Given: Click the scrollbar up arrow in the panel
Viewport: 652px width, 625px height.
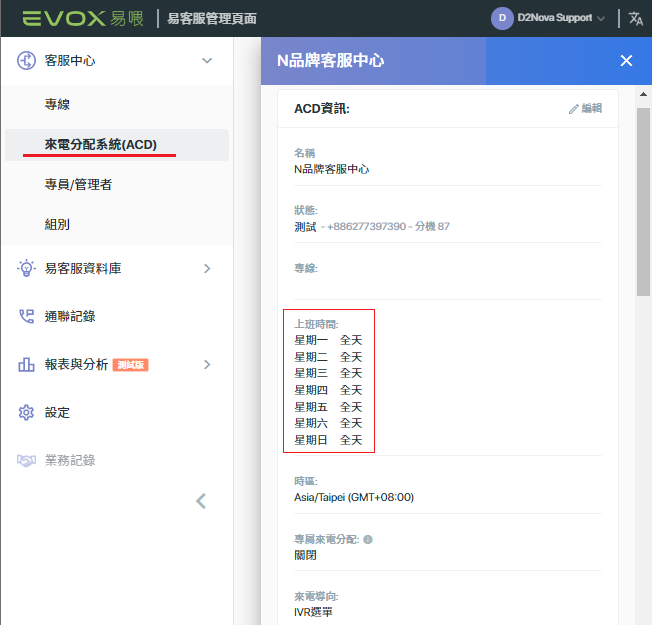Looking at the screenshot, I should point(643,94).
